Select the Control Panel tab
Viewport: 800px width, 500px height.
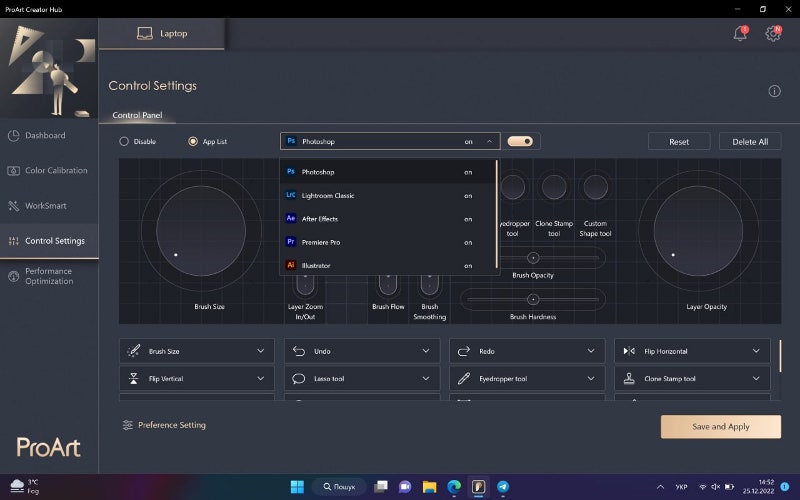point(137,115)
